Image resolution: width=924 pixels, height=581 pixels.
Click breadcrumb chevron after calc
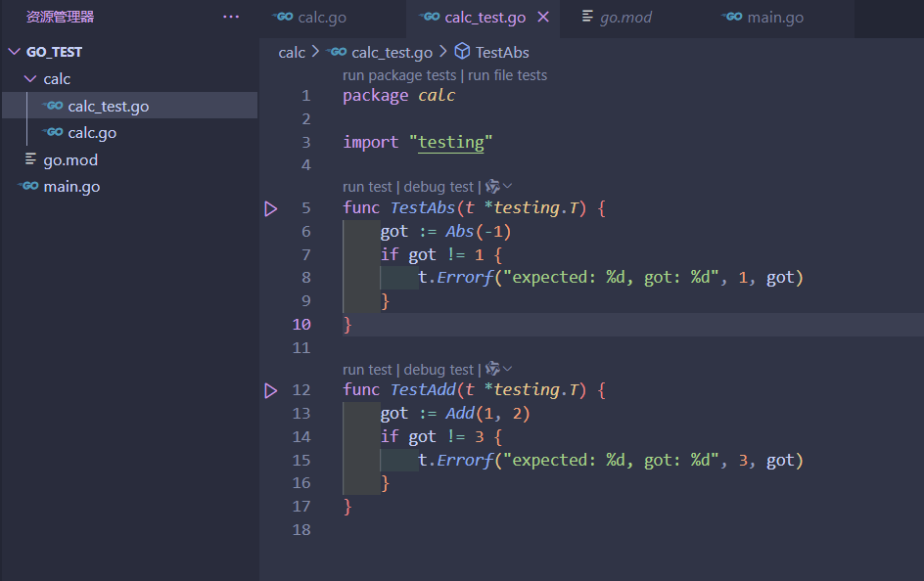(x=315, y=52)
